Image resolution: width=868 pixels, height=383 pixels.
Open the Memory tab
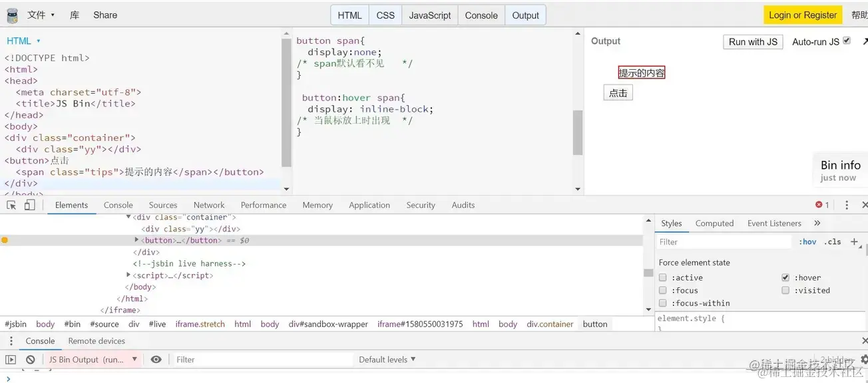pyautogui.click(x=318, y=205)
